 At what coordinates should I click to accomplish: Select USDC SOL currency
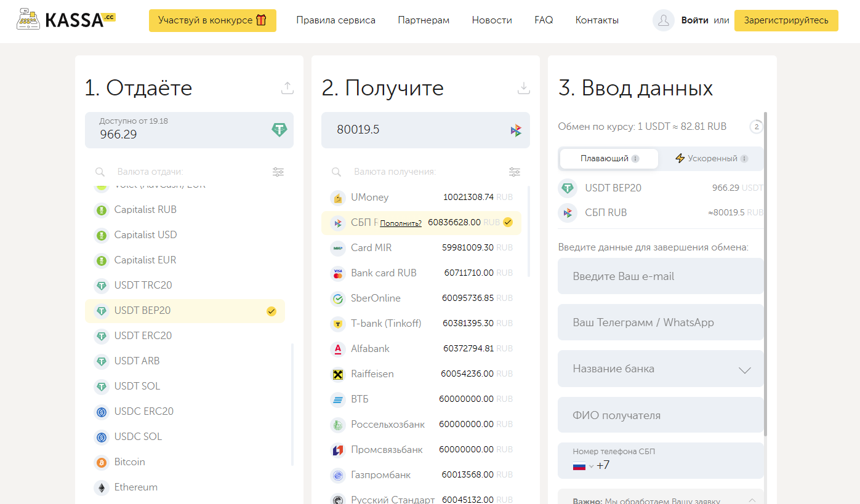(185, 437)
